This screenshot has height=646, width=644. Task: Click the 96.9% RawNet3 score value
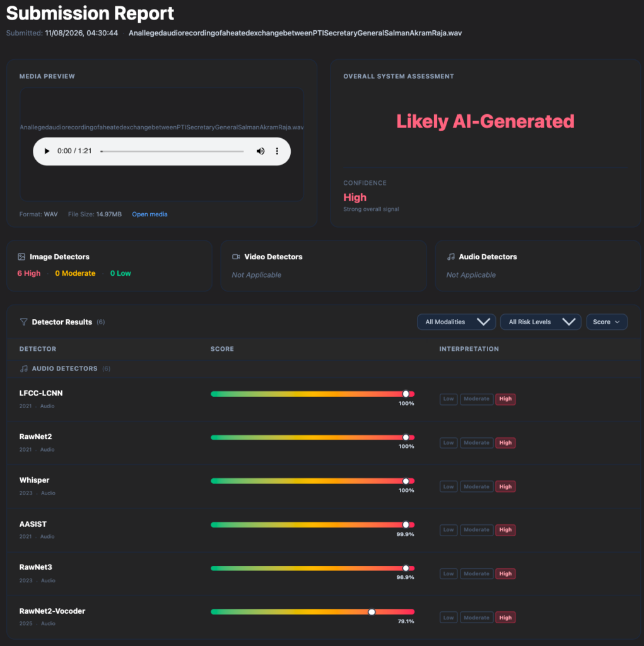[405, 578]
